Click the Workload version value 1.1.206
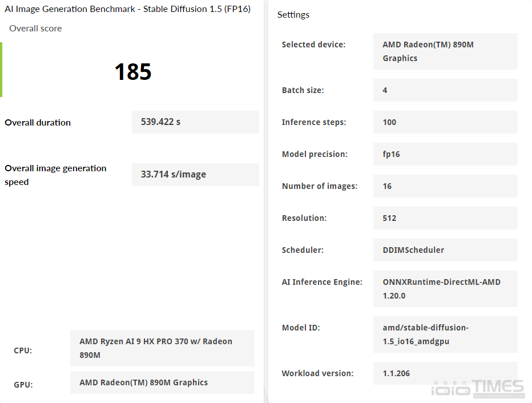 pyautogui.click(x=445, y=373)
